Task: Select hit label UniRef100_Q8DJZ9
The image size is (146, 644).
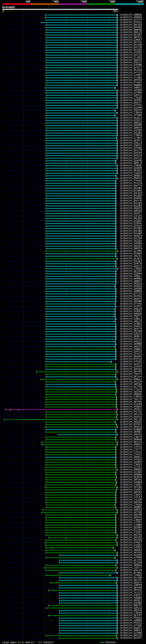Action: (131, 32)
